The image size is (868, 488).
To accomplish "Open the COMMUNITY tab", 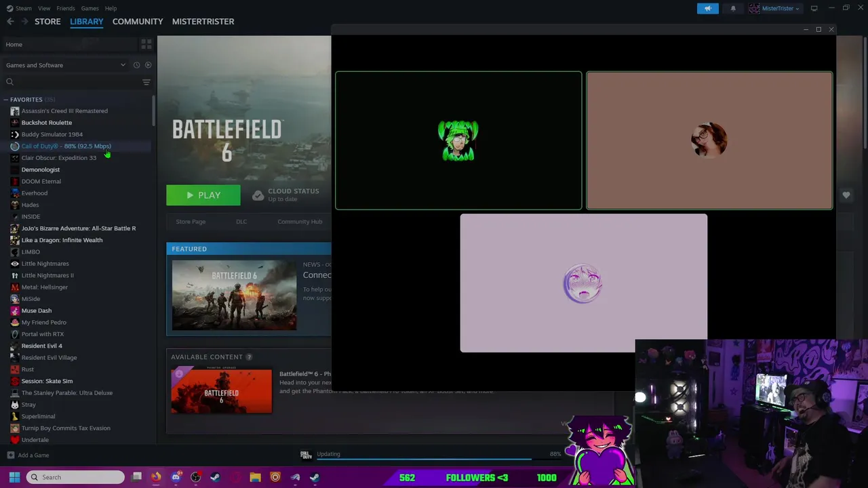I will tap(138, 22).
